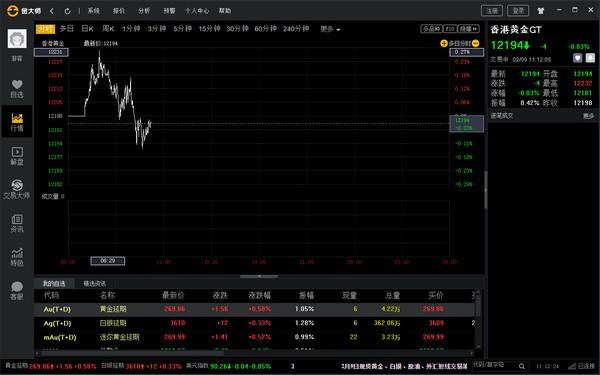
Task: Click the stock code search field
Action: tap(495, 366)
